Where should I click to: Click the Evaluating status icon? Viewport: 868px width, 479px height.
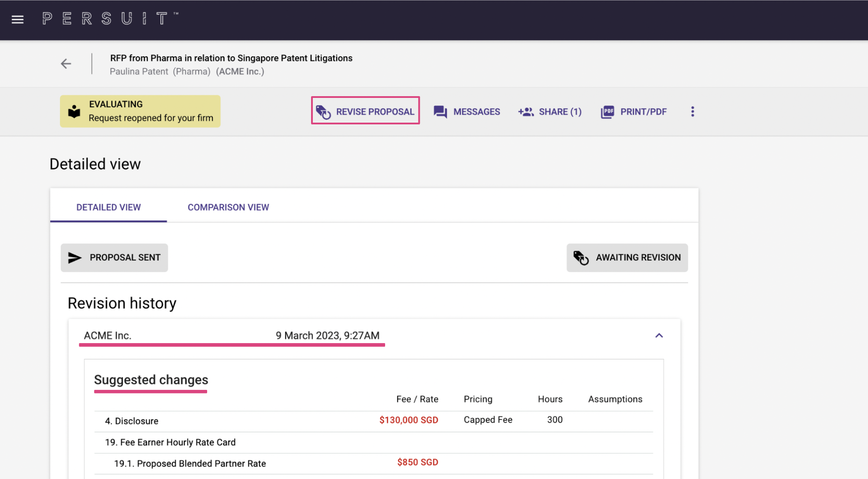click(74, 111)
